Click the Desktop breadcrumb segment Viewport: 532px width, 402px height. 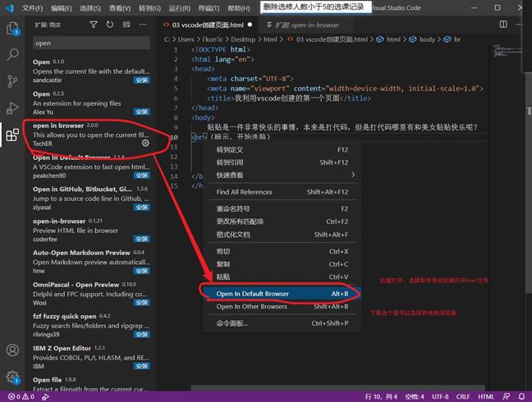[243, 39]
